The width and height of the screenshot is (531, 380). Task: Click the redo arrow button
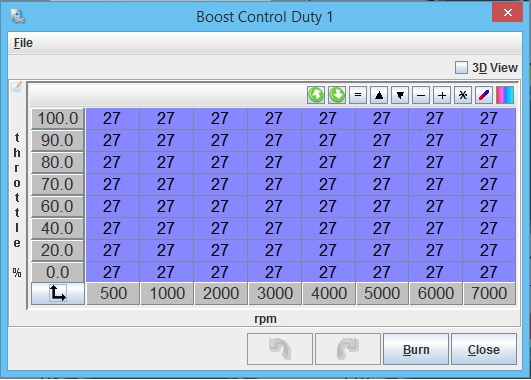[348, 349]
